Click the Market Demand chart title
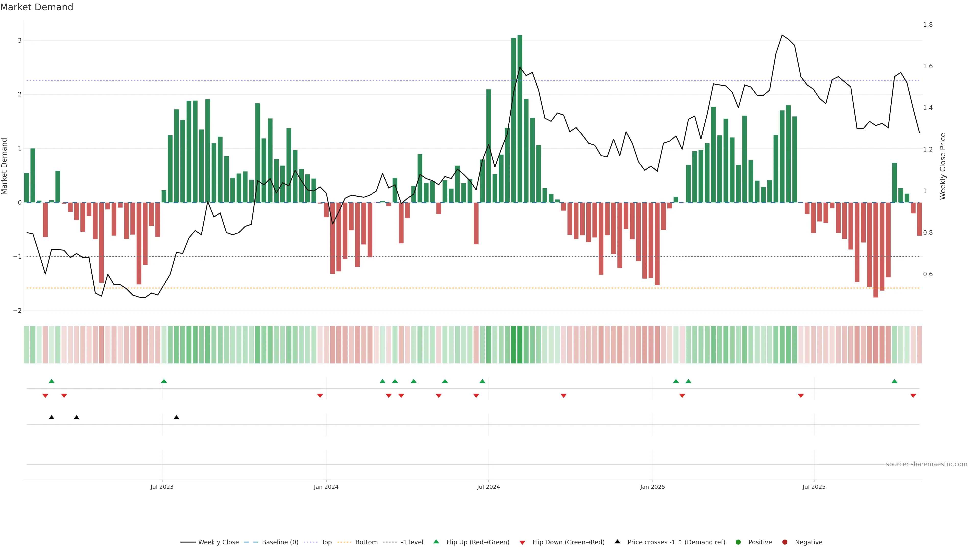Viewport: 980px width, 551px height. (x=36, y=7)
